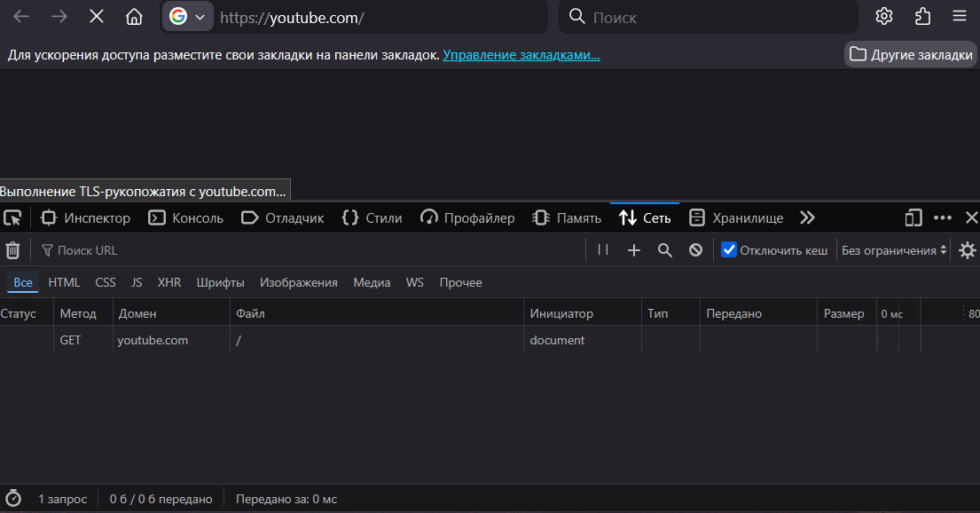
Task: Pause network recording with the pause icon
Action: click(603, 250)
